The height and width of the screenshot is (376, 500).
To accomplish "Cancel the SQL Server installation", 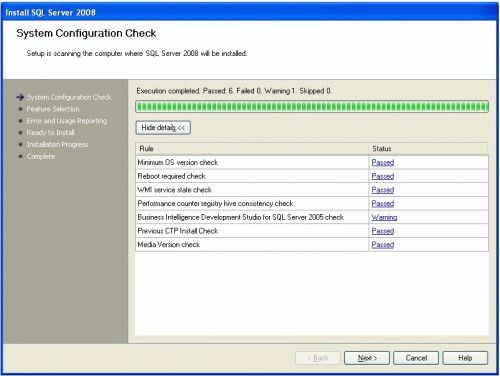I will point(416,358).
